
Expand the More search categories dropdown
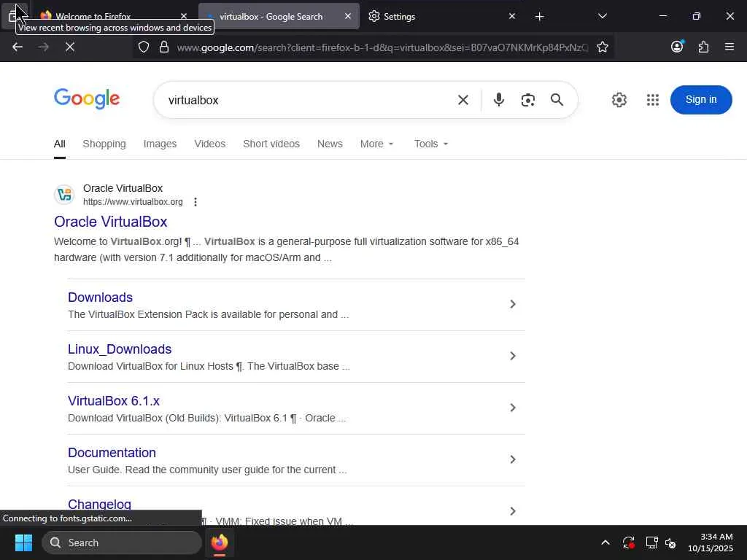(377, 144)
